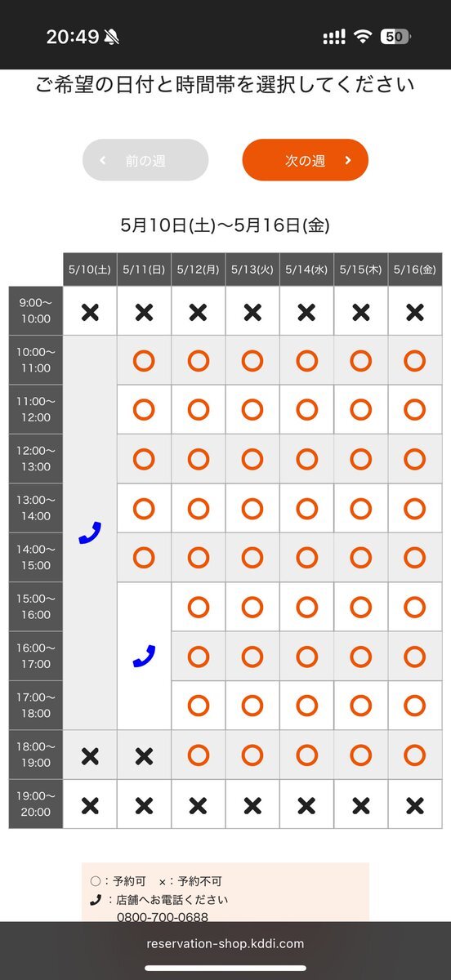451x980 pixels.
Task: Tap the blue phone icon under 5/11 (Sun)
Action: click(x=144, y=656)
